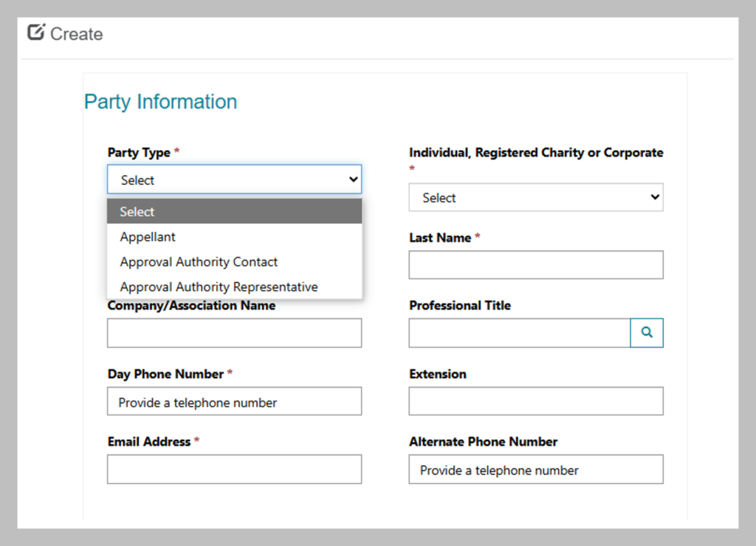Click the Create page title text
Viewport: 756px width, 546px height.
point(76,34)
